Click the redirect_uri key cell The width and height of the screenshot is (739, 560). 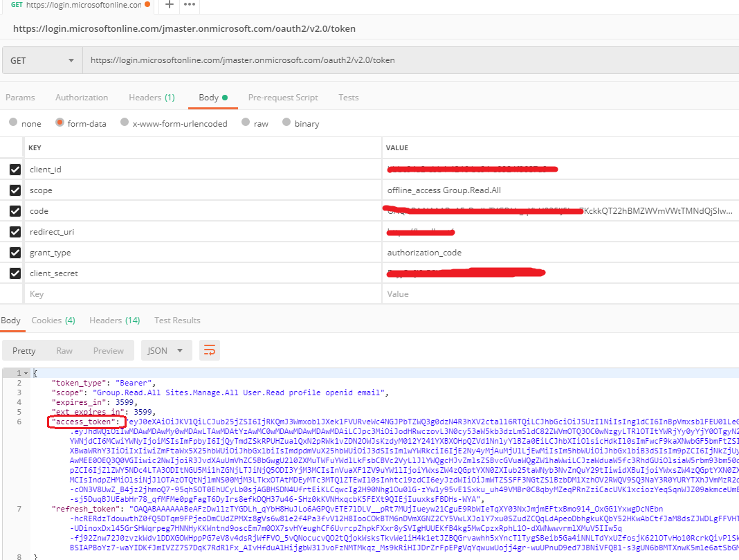tap(203, 231)
